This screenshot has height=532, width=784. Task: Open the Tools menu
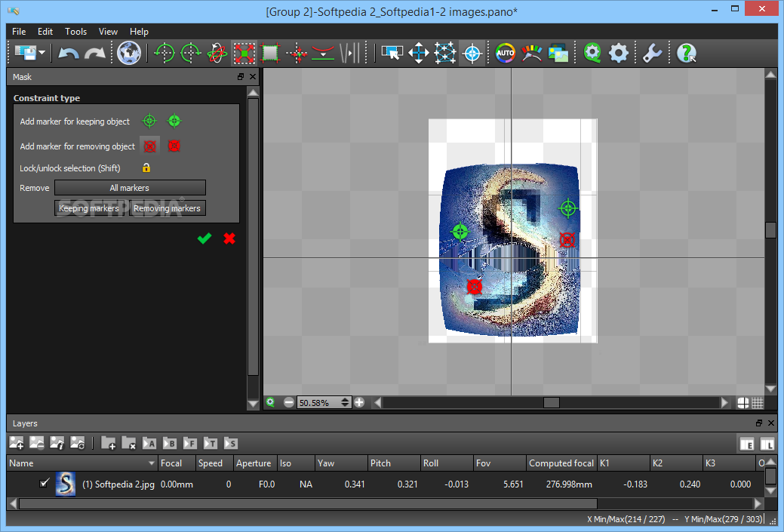pyautogui.click(x=75, y=32)
